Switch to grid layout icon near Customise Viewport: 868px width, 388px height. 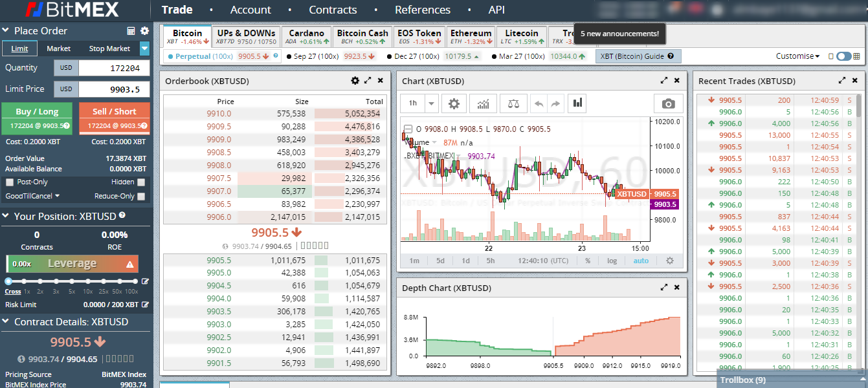pyautogui.click(x=858, y=56)
